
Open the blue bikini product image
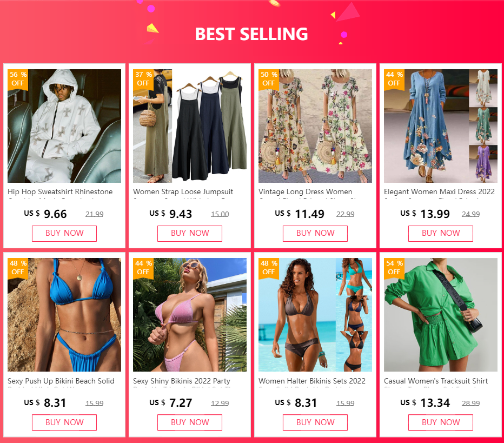[64, 315]
